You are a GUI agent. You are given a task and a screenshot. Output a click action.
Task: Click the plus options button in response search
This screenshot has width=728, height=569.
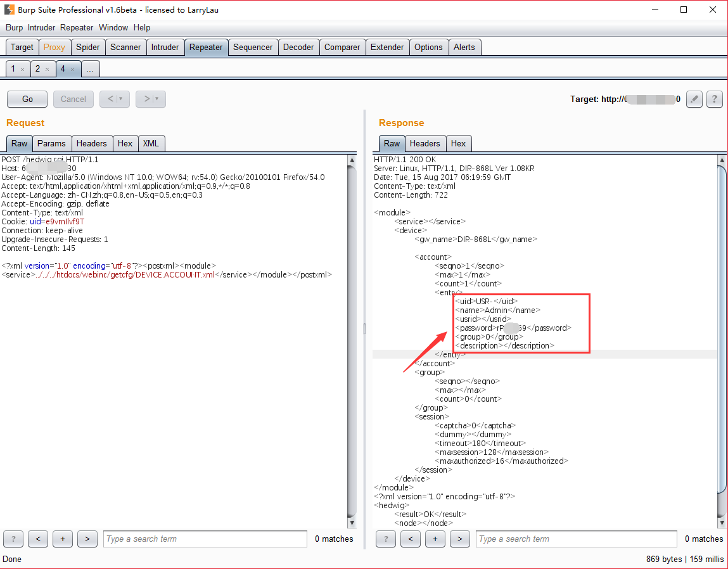(435, 539)
